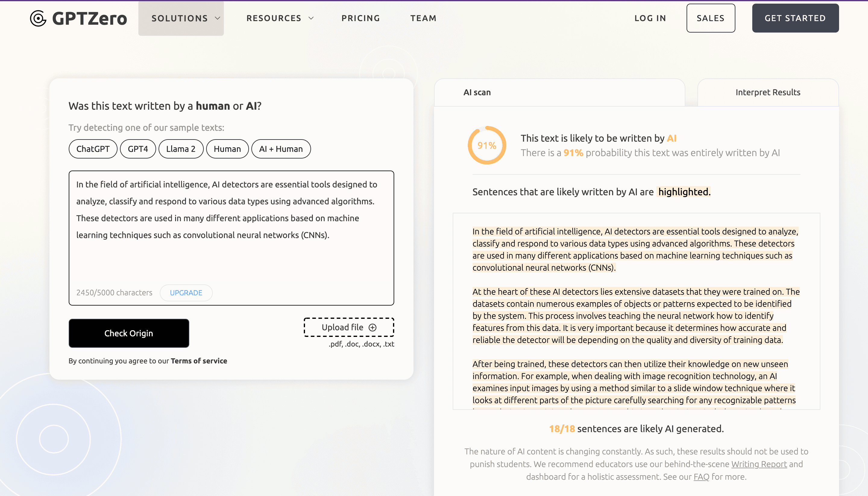Click the Log In link

(650, 18)
